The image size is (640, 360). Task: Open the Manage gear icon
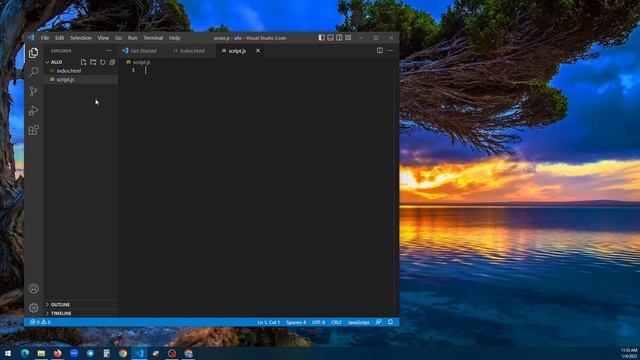pos(33,307)
